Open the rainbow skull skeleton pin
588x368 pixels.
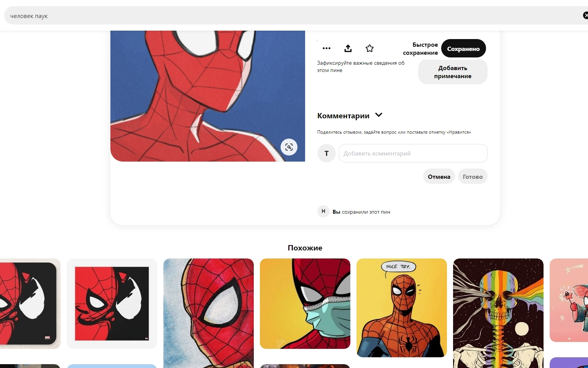(x=498, y=313)
